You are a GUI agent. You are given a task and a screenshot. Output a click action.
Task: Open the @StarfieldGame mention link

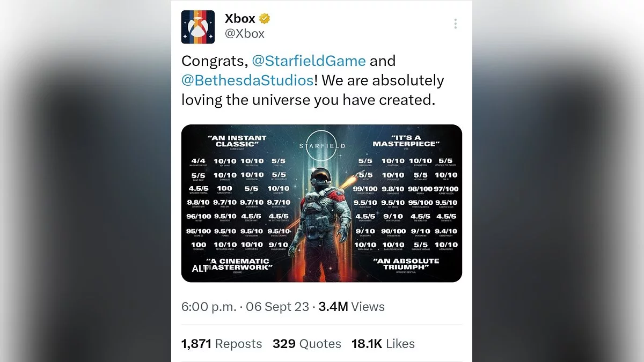309,61
